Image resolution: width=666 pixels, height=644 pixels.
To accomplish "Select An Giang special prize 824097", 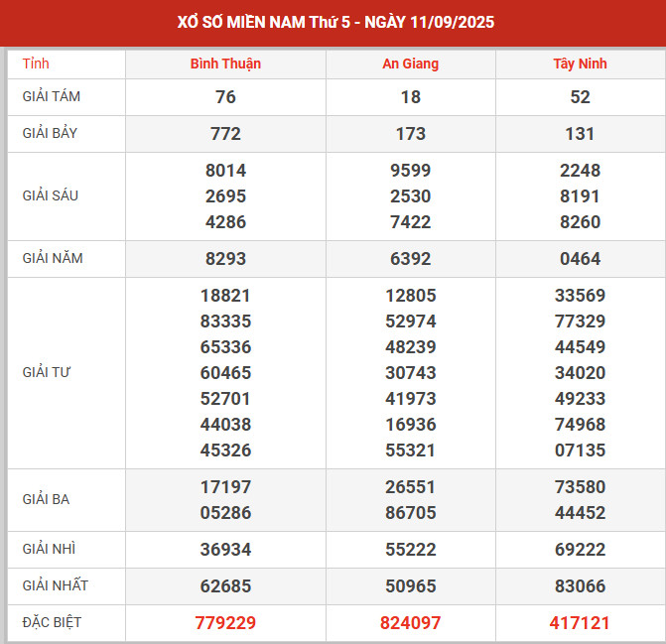I will point(410,623).
